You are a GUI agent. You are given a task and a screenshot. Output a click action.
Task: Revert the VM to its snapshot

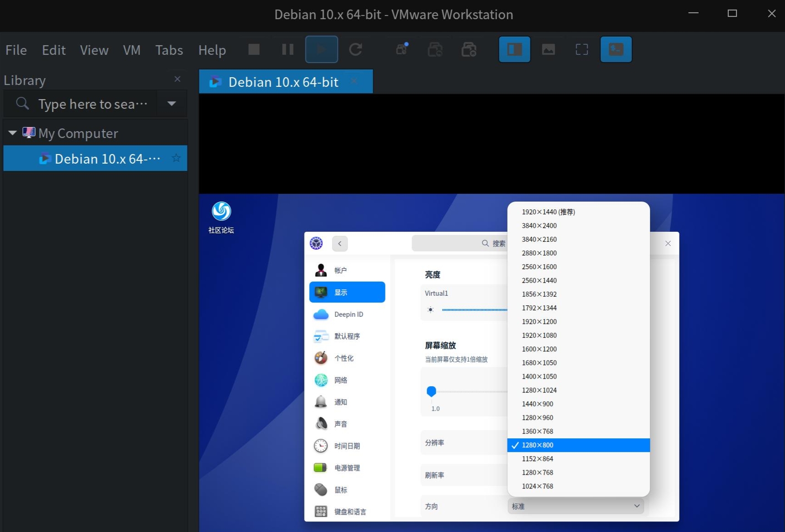tap(435, 49)
